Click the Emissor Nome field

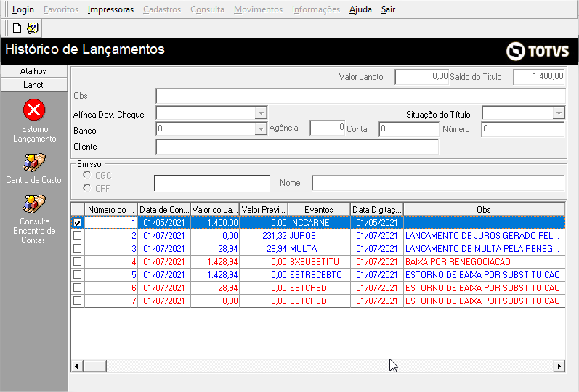click(438, 183)
